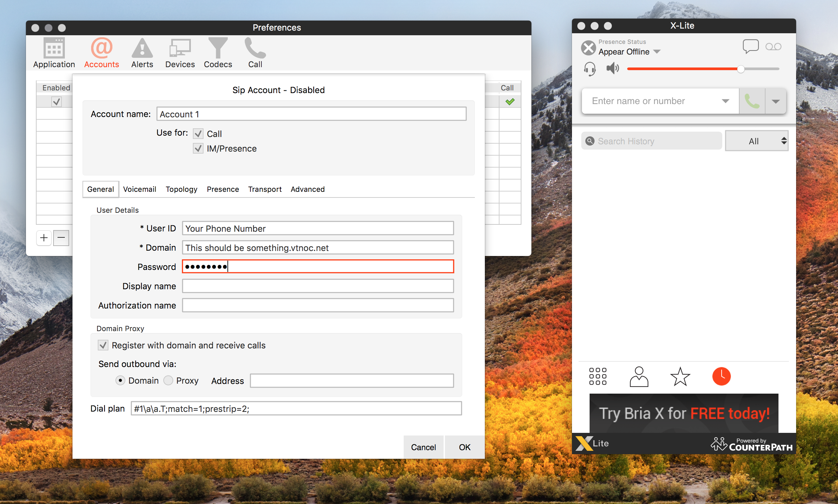Open the Devices preferences pane
Screen dimensions: 838x504
point(180,53)
